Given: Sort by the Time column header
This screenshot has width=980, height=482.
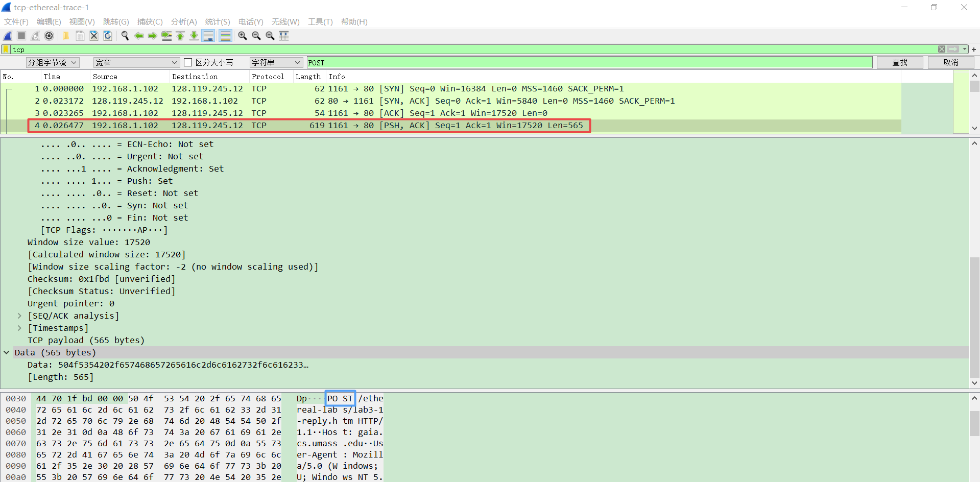Looking at the screenshot, I should [x=65, y=77].
